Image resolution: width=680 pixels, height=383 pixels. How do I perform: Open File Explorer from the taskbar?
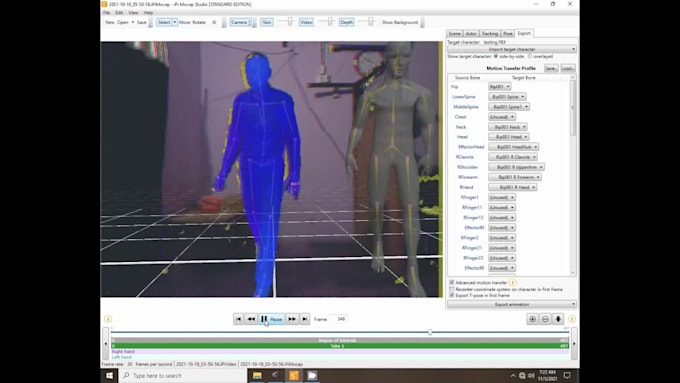click(257, 376)
